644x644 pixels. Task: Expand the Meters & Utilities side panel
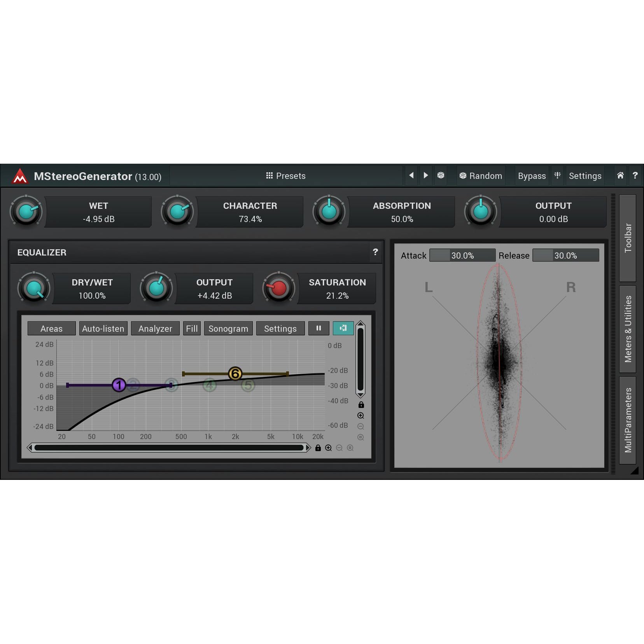coord(628,329)
